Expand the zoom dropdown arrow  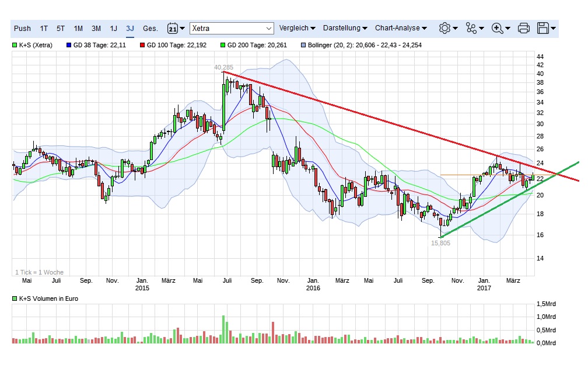coord(508,28)
